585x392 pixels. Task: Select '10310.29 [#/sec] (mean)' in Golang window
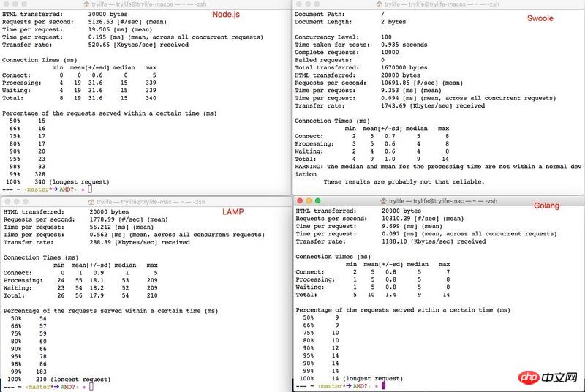tap(423, 219)
